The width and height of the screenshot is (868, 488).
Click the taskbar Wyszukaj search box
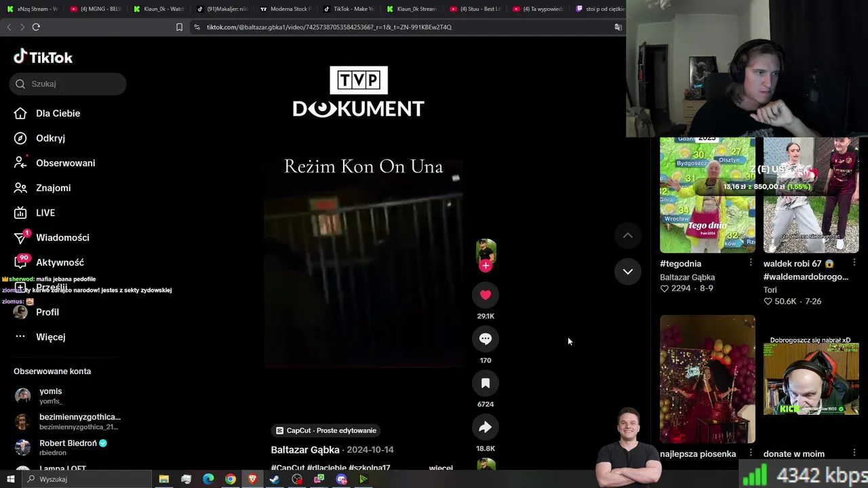coord(86,479)
